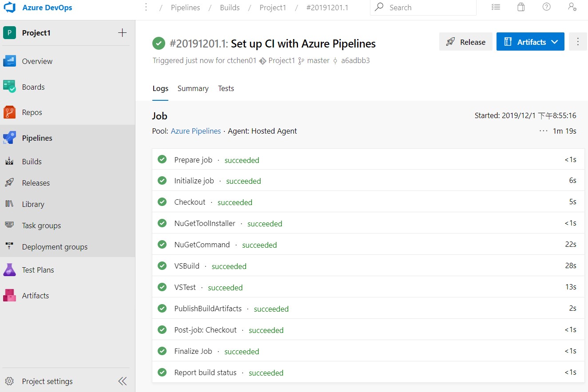588x392 pixels.
Task: Select the Deployment groups icon
Action: tap(9, 246)
